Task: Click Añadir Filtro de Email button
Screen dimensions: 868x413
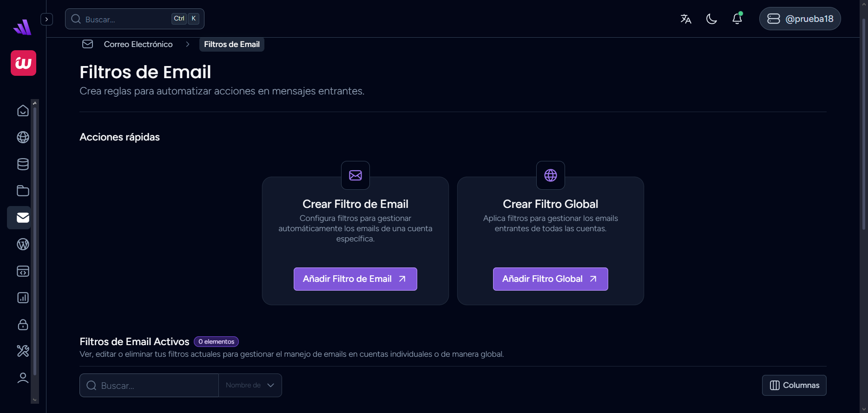Action: click(x=355, y=279)
